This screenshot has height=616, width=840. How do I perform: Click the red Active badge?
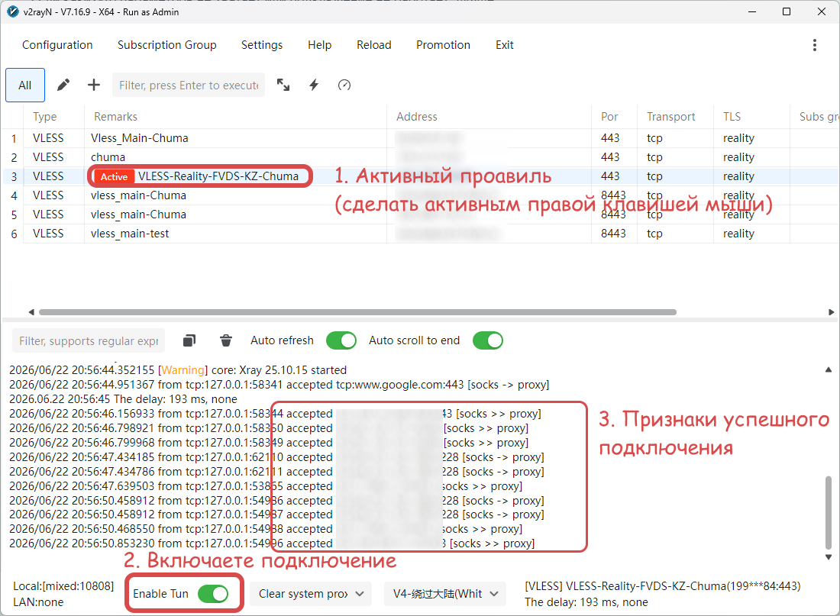click(114, 176)
